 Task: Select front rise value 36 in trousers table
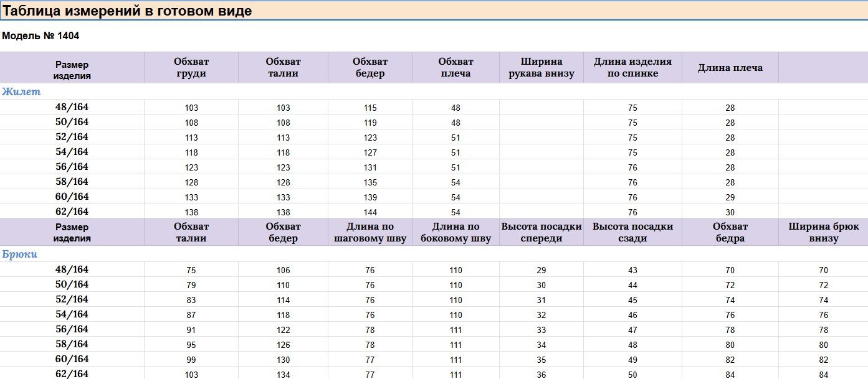(541, 375)
